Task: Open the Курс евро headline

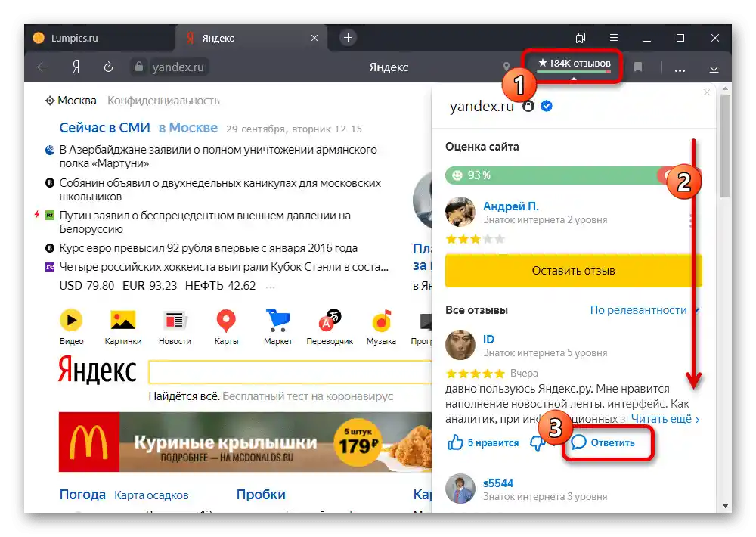Action: pos(209,248)
